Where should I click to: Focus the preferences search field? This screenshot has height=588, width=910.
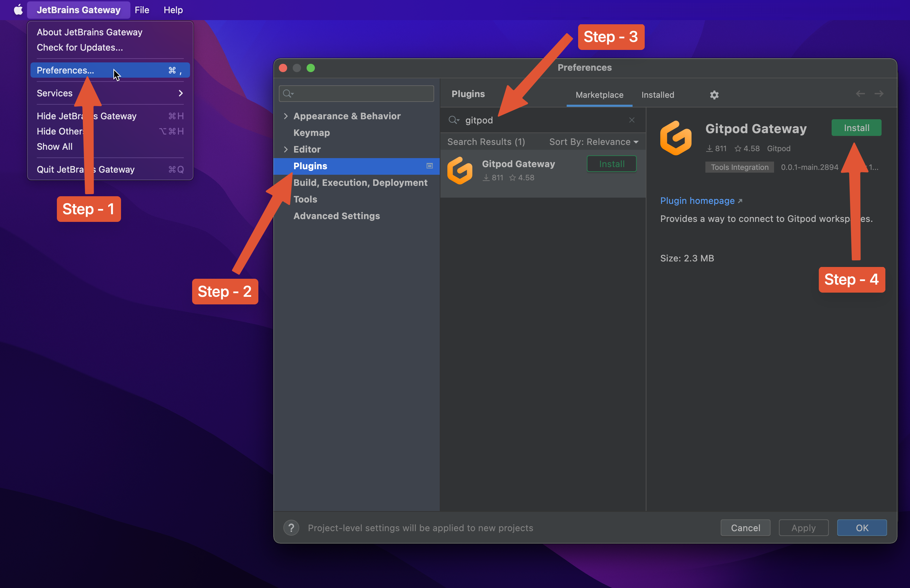click(356, 94)
